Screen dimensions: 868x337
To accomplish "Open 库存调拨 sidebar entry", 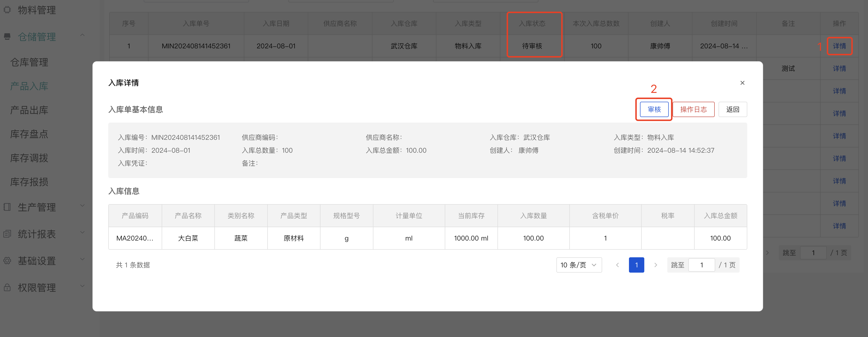I will tap(29, 158).
